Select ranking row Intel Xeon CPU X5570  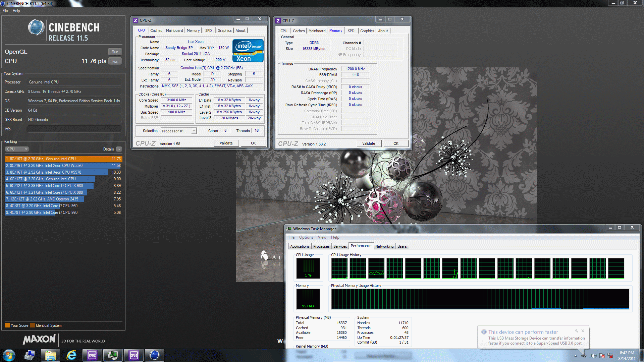tap(63, 172)
